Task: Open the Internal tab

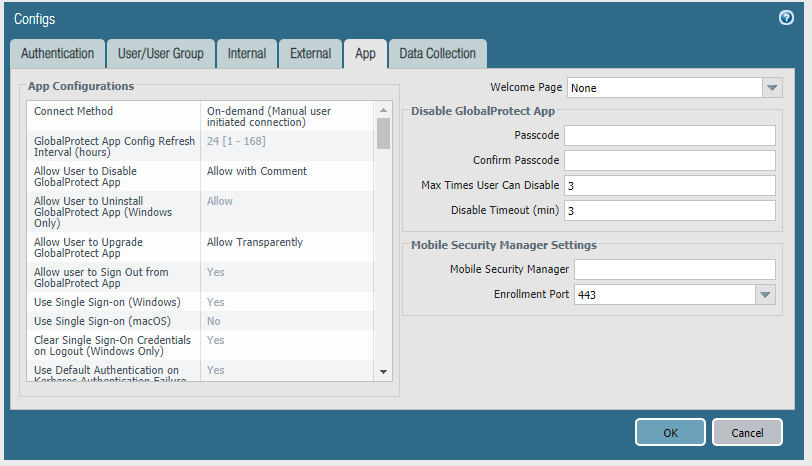Action: 246,54
